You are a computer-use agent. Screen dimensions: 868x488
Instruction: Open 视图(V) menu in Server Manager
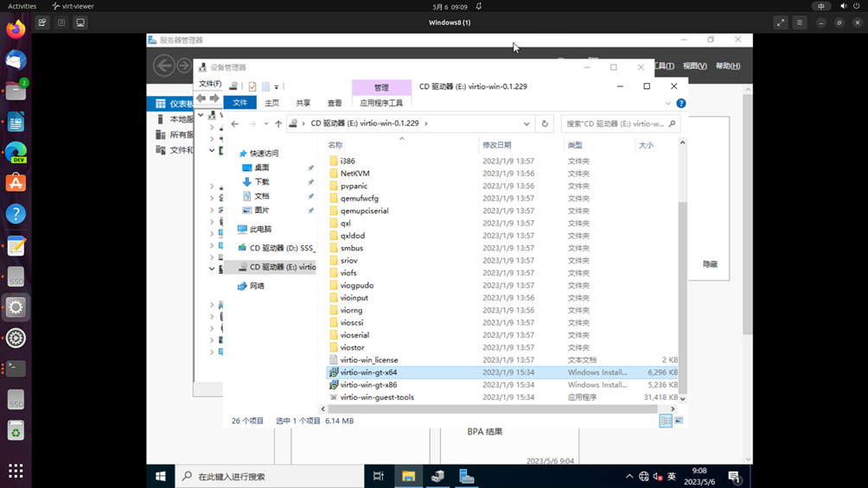click(x=695, y=66)
